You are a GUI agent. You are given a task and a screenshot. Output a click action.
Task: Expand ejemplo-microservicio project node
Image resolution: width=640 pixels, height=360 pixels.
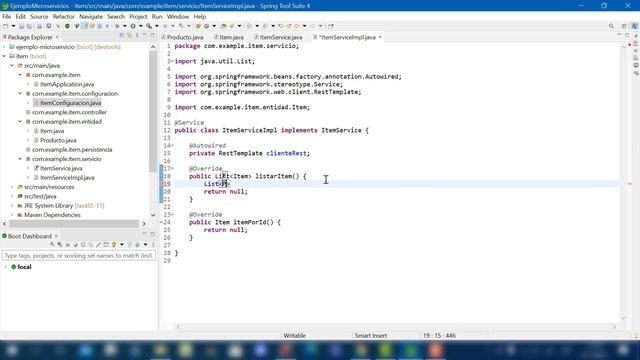[4, 47]
